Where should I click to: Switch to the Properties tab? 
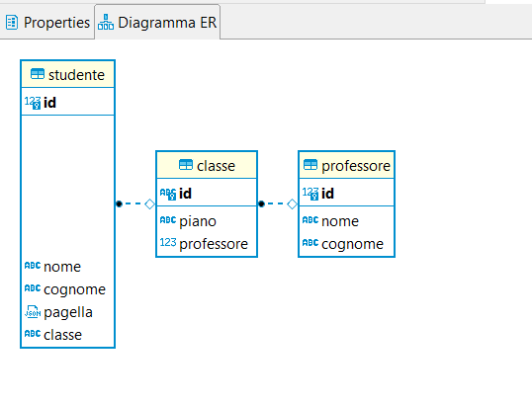point(47,23)
